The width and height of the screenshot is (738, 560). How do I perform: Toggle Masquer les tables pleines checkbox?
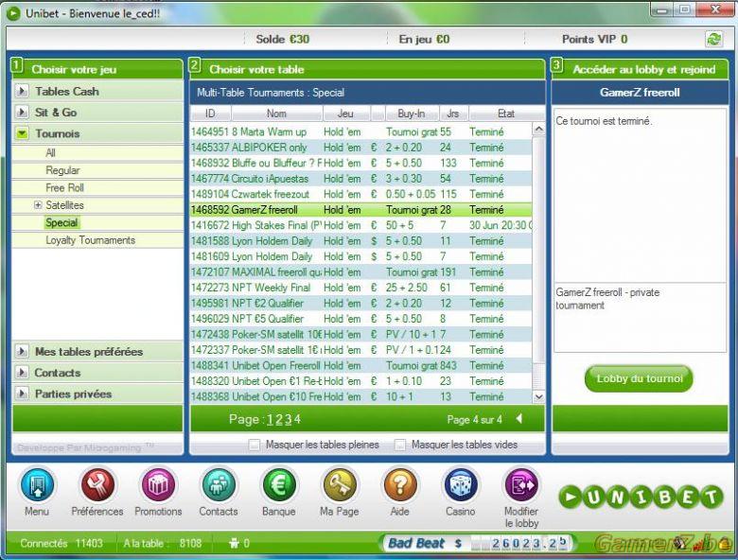[x=255, y=445]
